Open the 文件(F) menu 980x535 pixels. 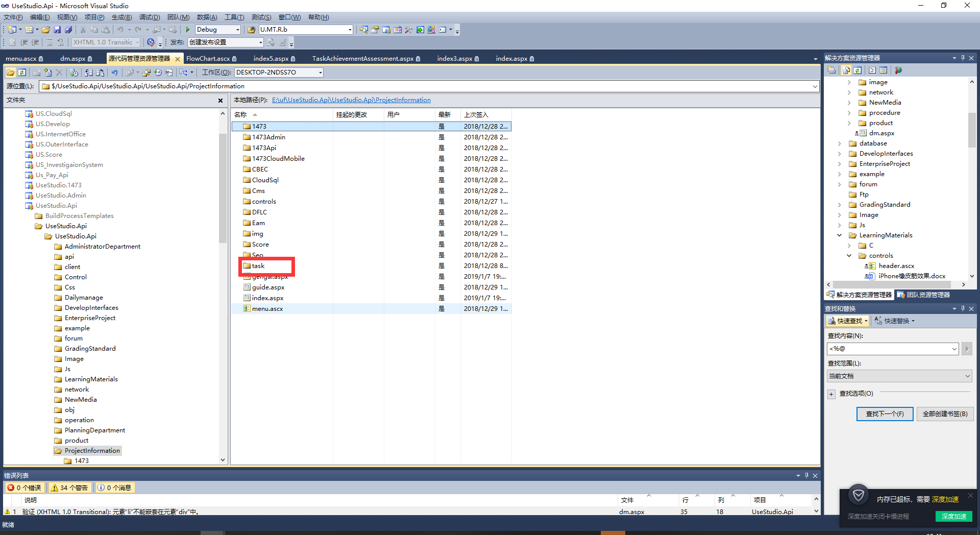[13, 17]
